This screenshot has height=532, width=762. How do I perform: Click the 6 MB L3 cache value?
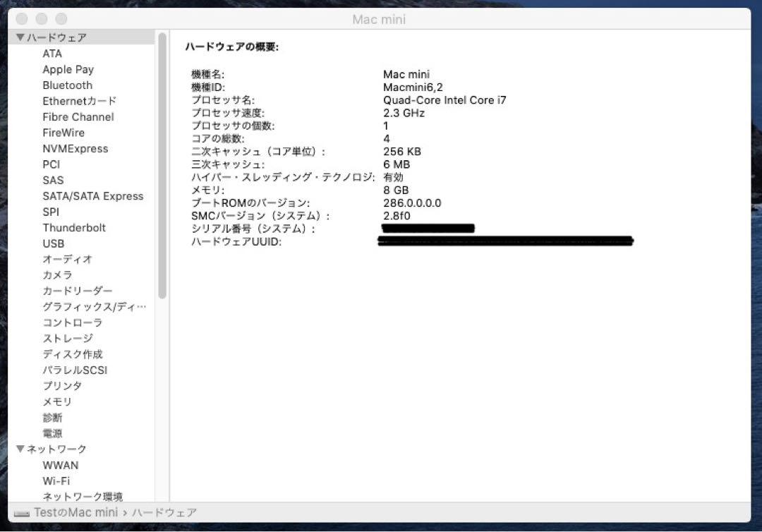[x=396, y=164]
